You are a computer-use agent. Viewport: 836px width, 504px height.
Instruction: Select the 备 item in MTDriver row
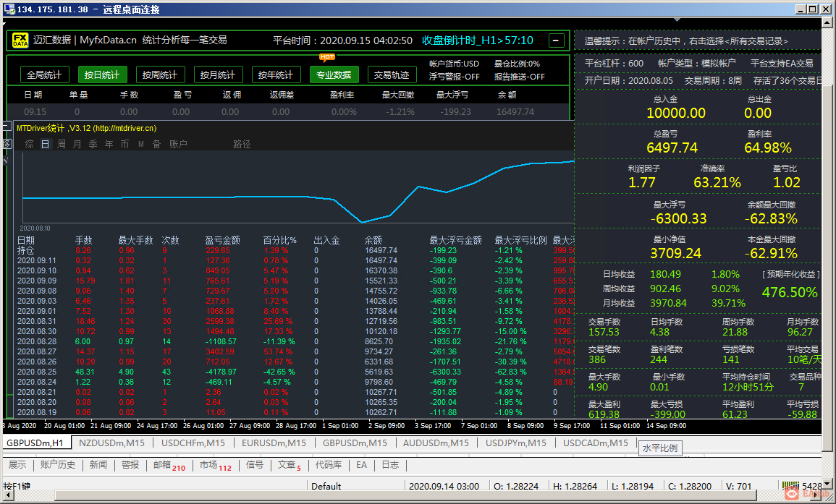[x=157, y=144]
